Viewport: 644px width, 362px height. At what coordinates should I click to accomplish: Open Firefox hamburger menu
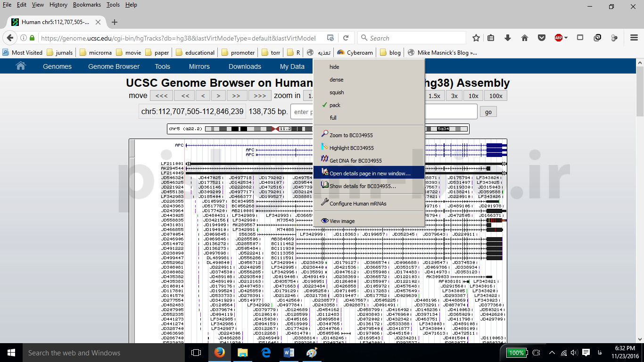click(635, 38)
